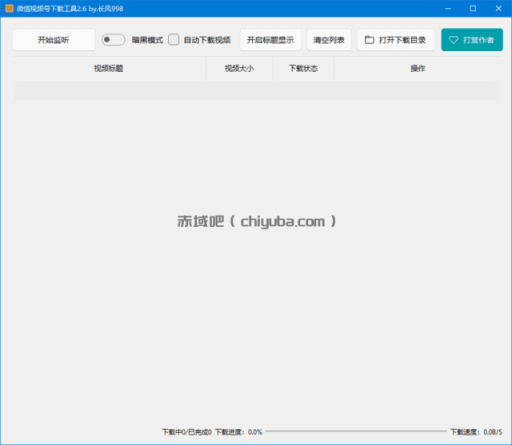512x445 pixels.
Task: Clear the list with 清空列表
Action: tap(329, 40)
